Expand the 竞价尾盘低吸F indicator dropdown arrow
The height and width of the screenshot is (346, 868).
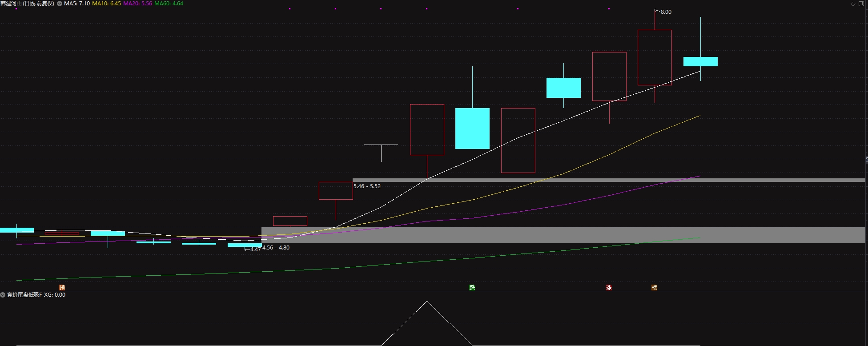tap(3, 295)
